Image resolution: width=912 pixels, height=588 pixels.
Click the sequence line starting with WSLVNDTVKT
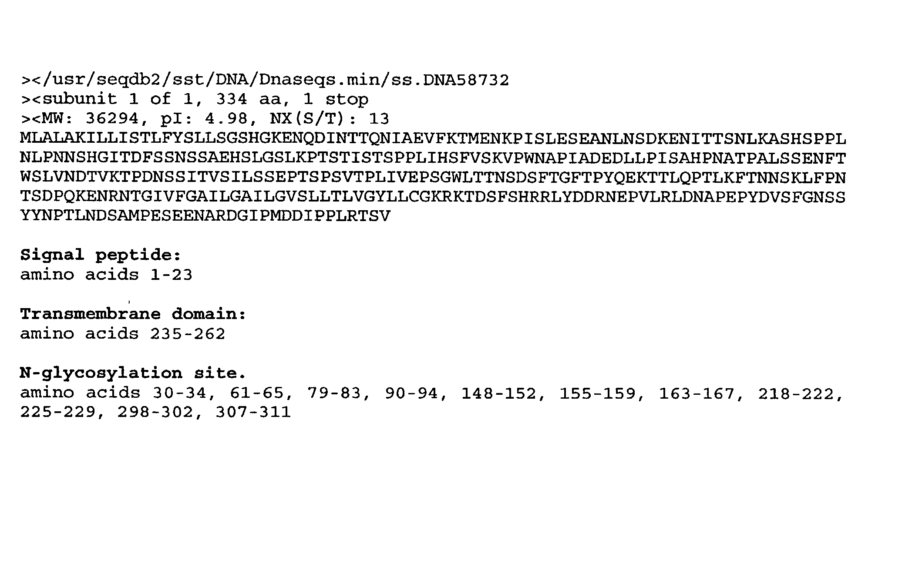pyautogui.click(x=433, y=178)
